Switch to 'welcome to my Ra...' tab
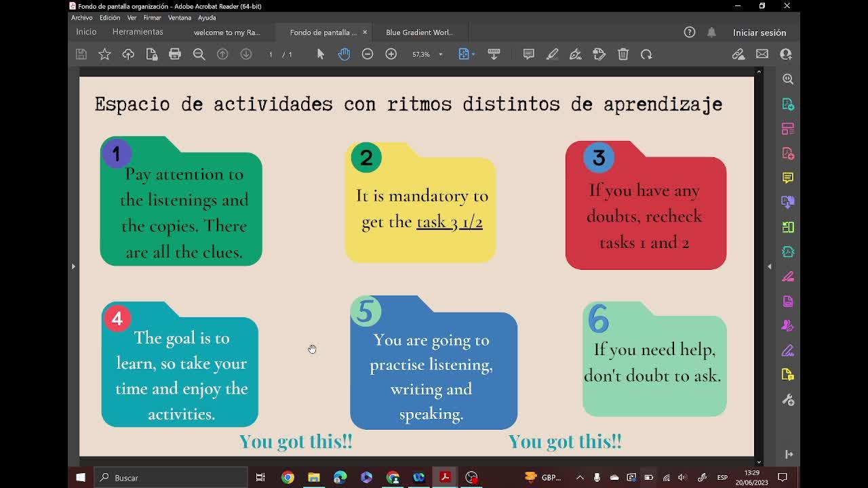 pyautogui.click(x=227, y=33)
